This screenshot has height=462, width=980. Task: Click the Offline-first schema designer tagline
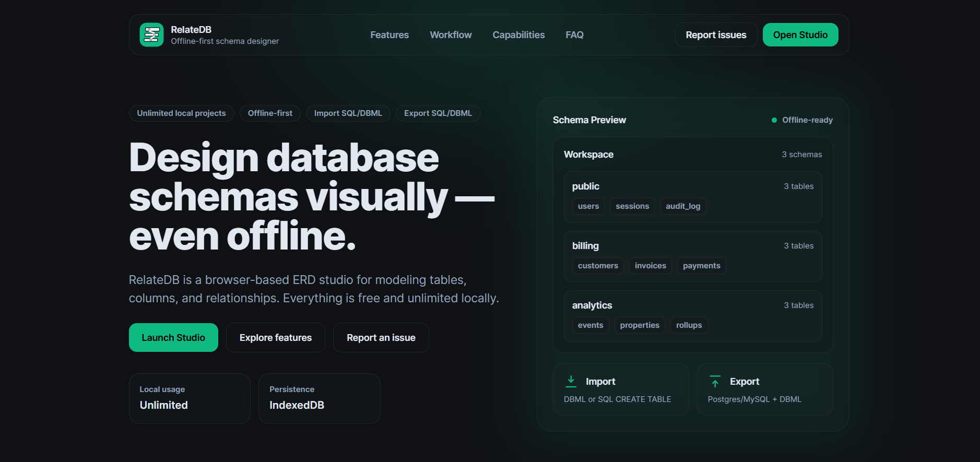coord(225,41)
